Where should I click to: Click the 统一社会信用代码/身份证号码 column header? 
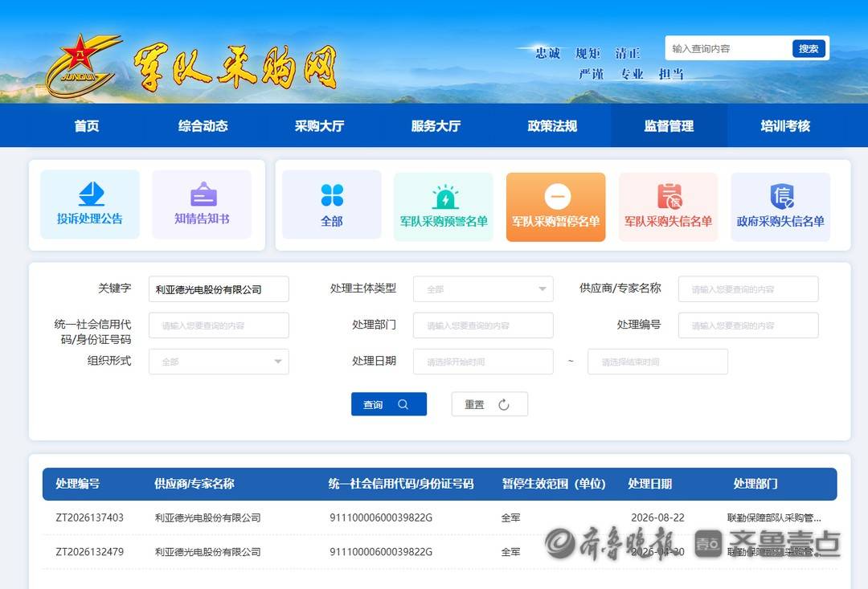click(x=401, y=484)
